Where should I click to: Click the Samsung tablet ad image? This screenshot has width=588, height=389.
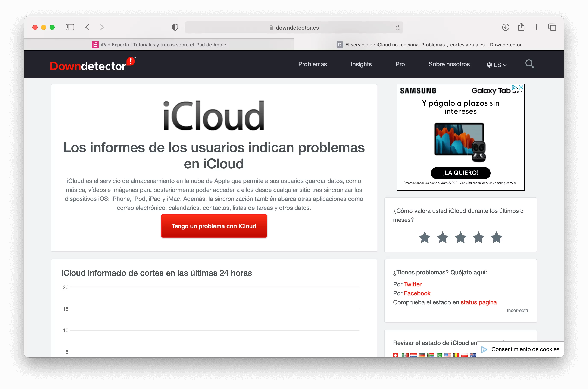(460, 142)
